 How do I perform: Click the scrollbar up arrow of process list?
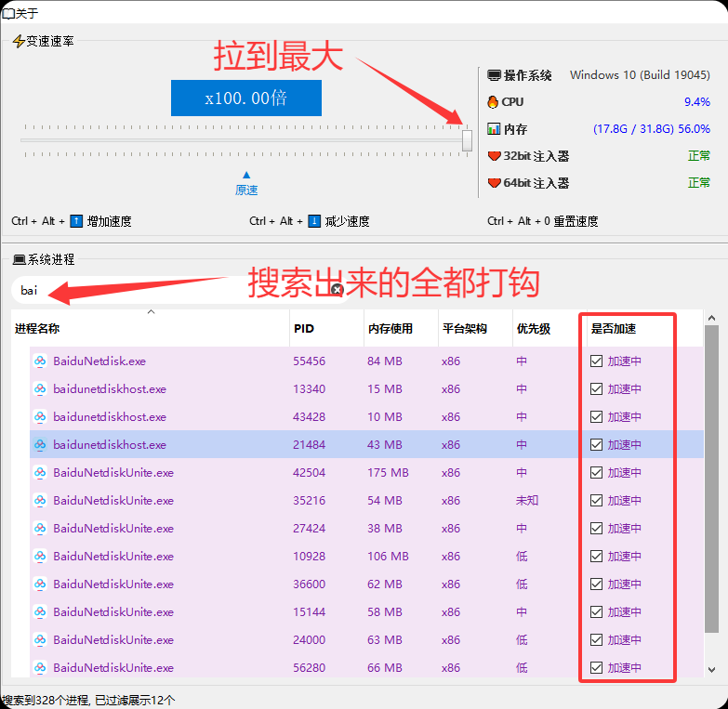[x=711, y=318]
